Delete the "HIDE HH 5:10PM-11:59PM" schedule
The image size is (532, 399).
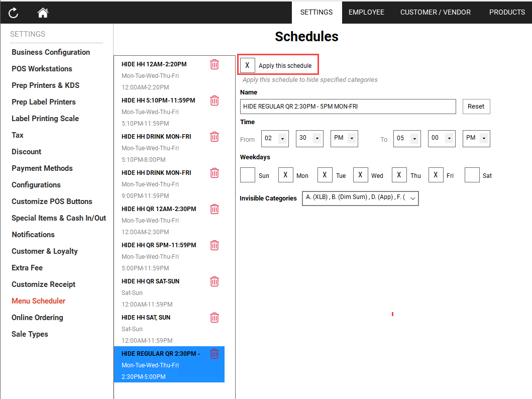click(x=215, y=101)
